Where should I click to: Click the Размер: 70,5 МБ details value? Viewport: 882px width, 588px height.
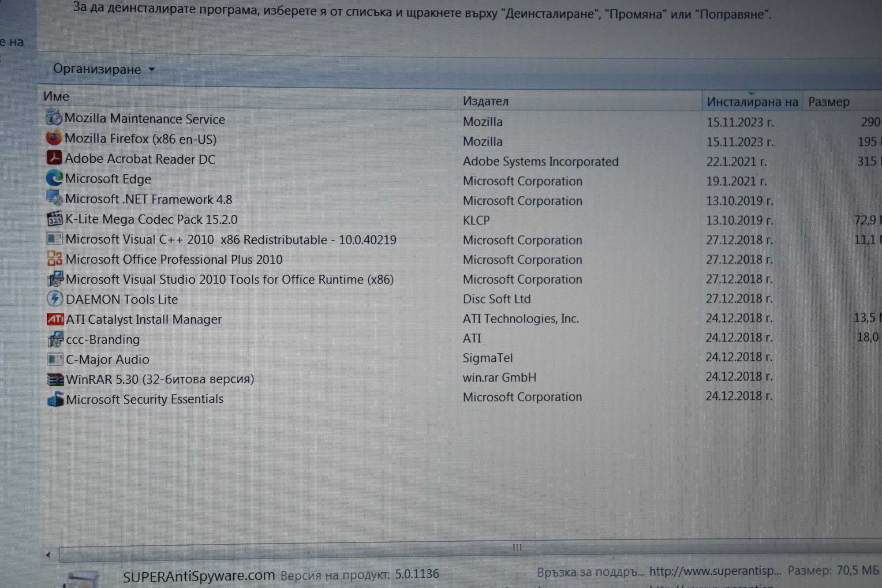pyautogui.click(x=833, y=570)
